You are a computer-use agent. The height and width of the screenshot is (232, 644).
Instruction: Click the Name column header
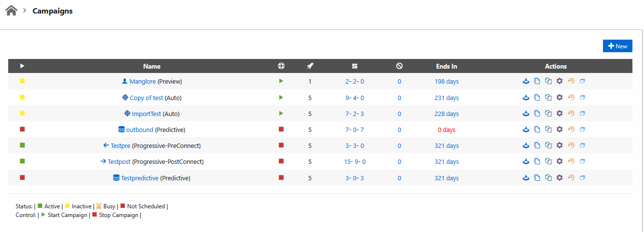coord(152,66)
